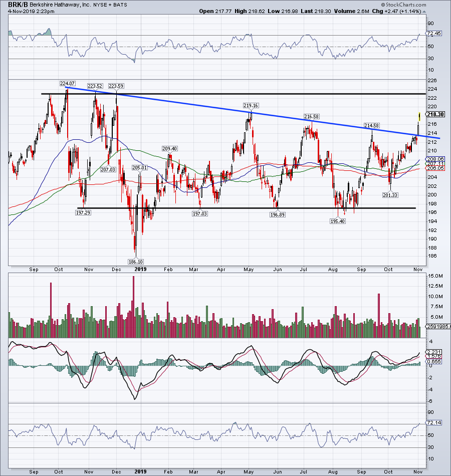Click the 0.655 MACD histogram value

(x=433, y=362)
